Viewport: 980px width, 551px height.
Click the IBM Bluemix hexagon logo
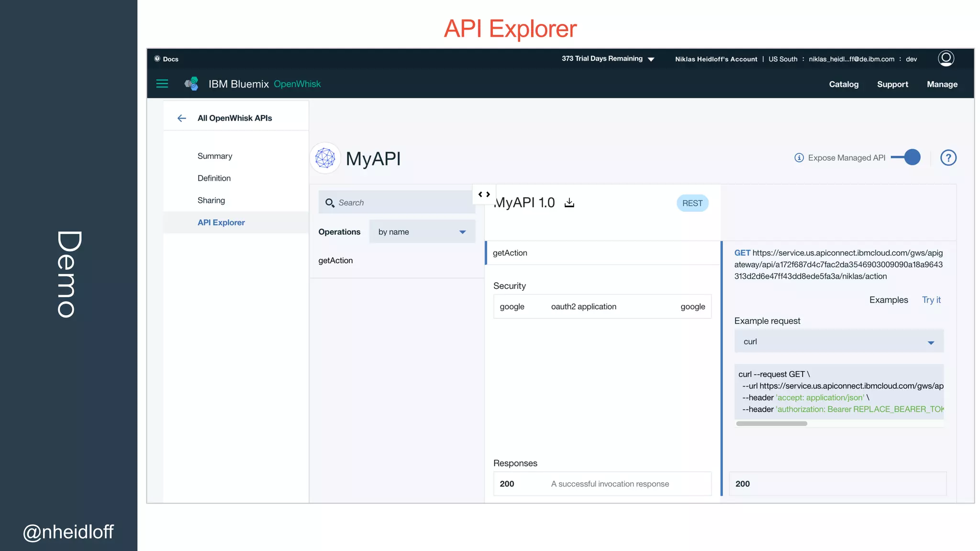point(192,84)
